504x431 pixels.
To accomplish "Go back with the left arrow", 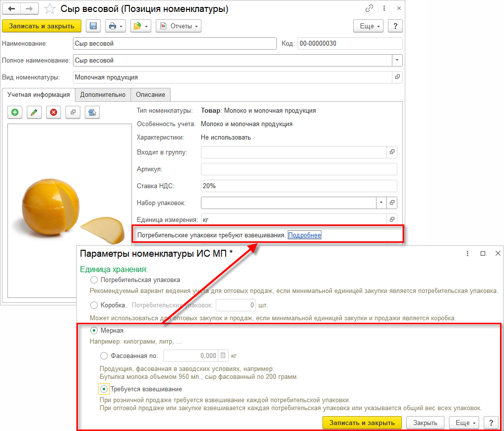I will tap(11, 8).
